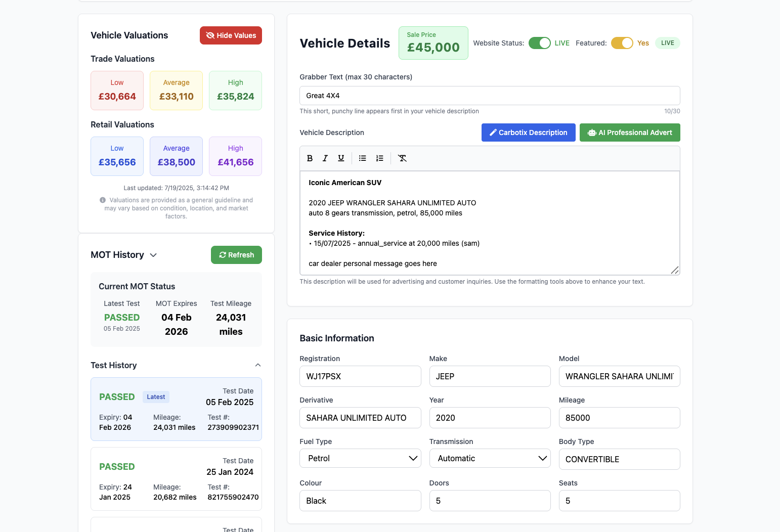The height and width of the screenshot is (532, 780).
Task: Click the Registration field showing WJ17PSX
Action: pos(360,376)
